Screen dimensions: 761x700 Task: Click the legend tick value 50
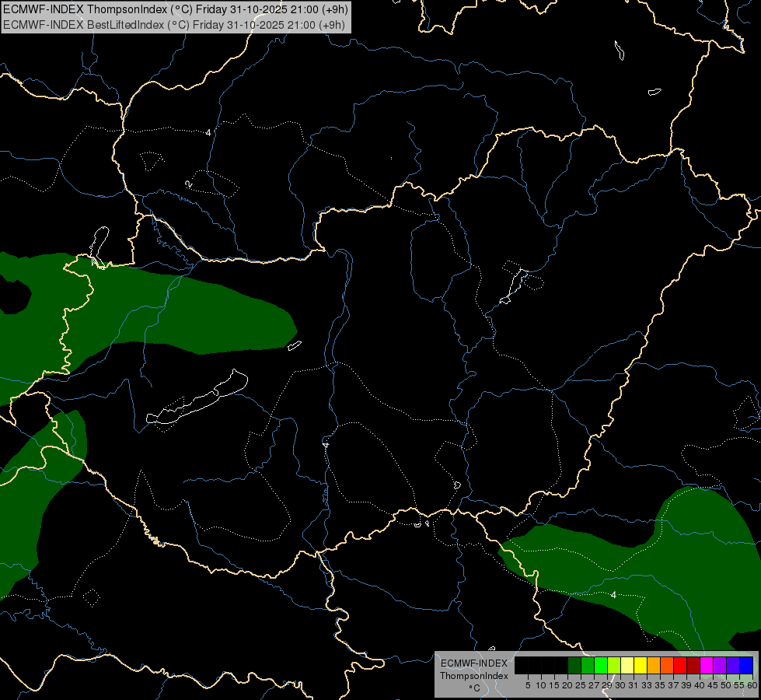(x=727, y=685)
